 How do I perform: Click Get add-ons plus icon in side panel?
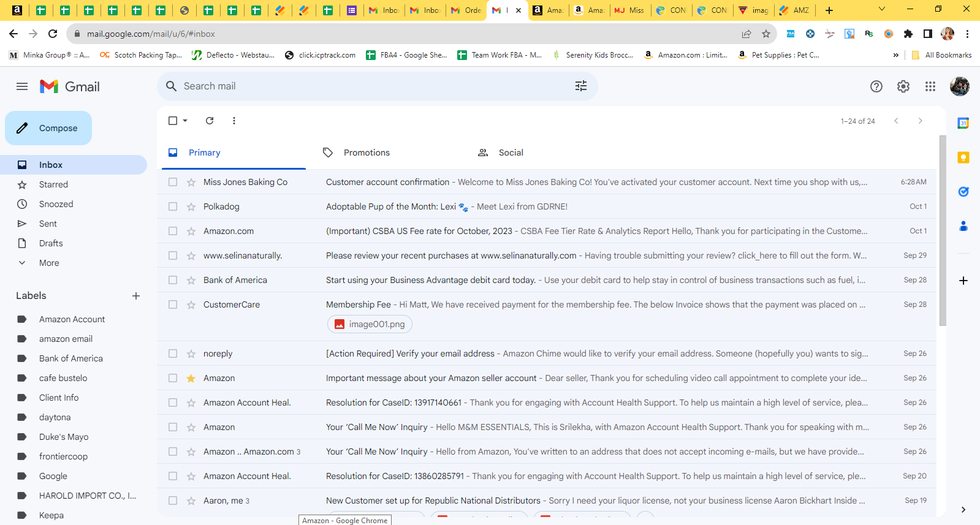pyautogui.click(x=963, y=281)
